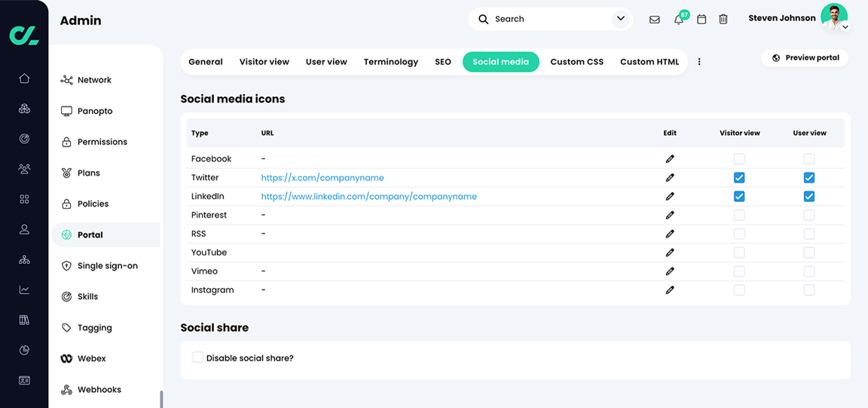
Task: Click into the Search input field
Action: coord(551,20)
